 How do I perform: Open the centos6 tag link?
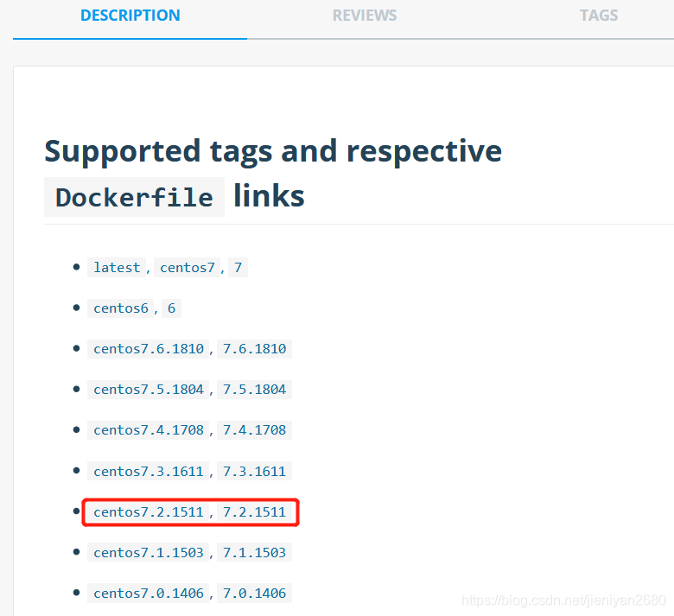pyautogui.click(x=121, y=308)
